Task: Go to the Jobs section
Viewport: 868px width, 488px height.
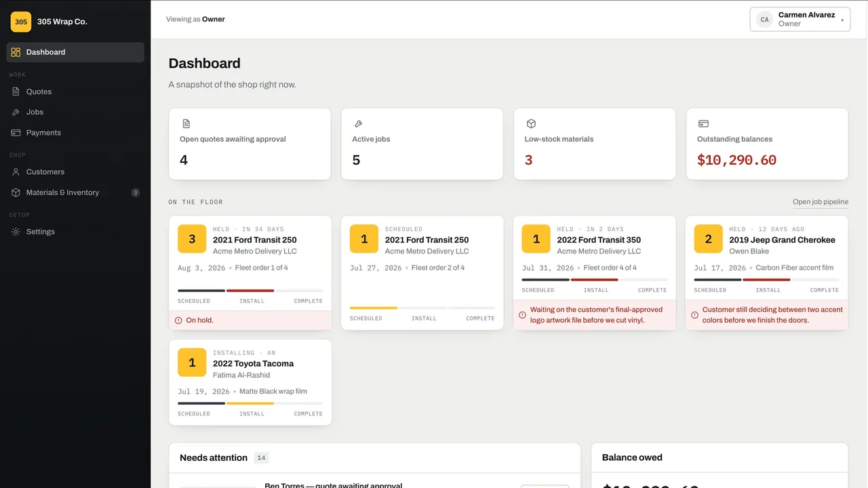Action: pyautogui.click(x=75, y=112)
